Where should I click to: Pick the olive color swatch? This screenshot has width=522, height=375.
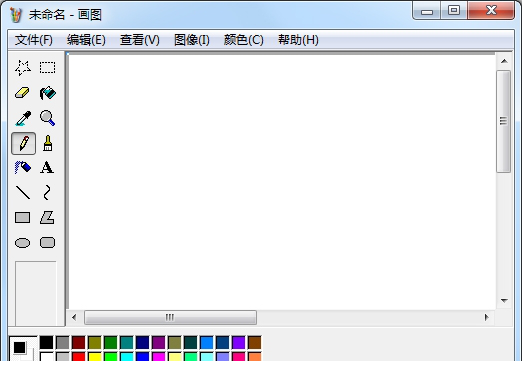pos(94,342)
